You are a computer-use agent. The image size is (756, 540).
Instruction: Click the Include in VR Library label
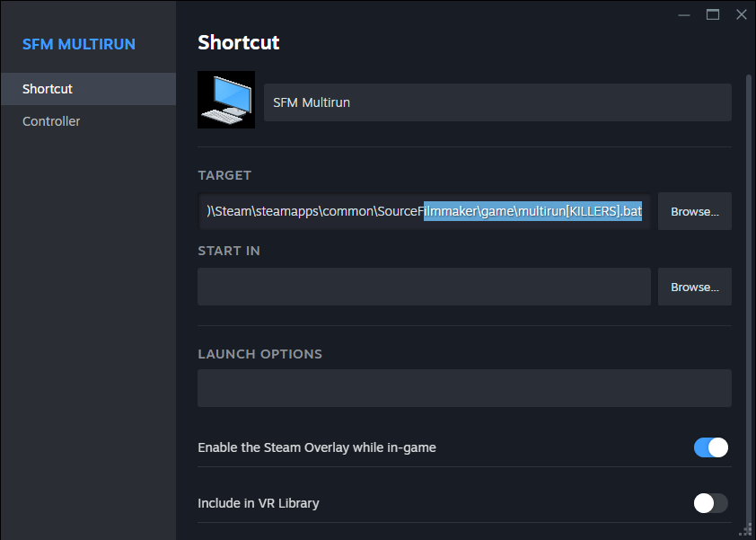coord(259,503)
